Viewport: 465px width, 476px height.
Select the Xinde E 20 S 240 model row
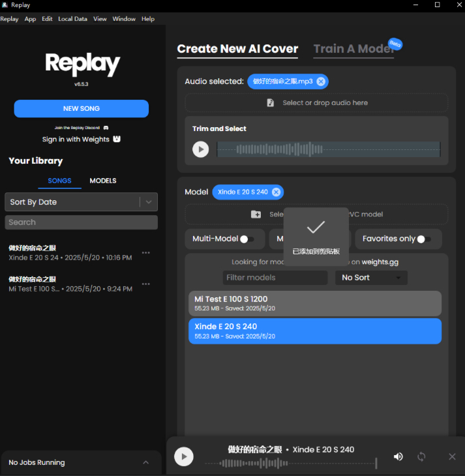[315, 331]
